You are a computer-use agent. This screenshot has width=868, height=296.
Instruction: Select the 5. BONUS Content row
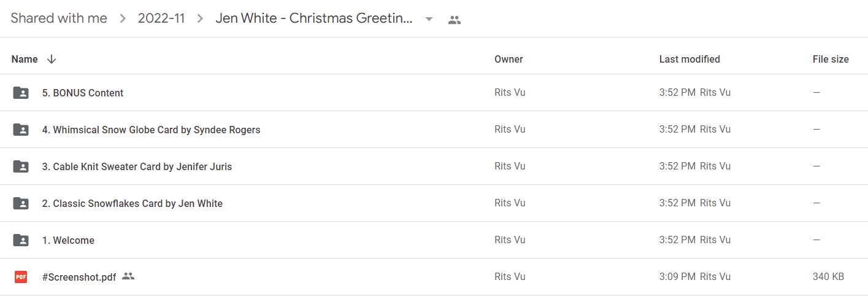[434, 93]
